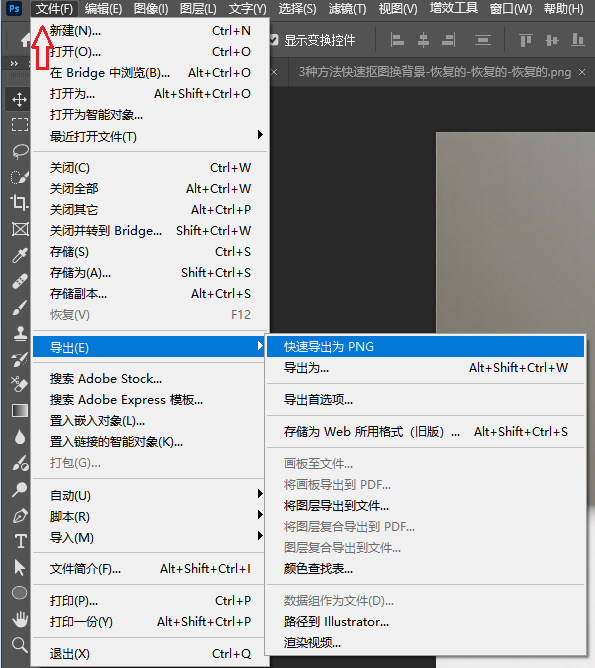Click 搜索 Adobe Stock... entry

[150, 378]
